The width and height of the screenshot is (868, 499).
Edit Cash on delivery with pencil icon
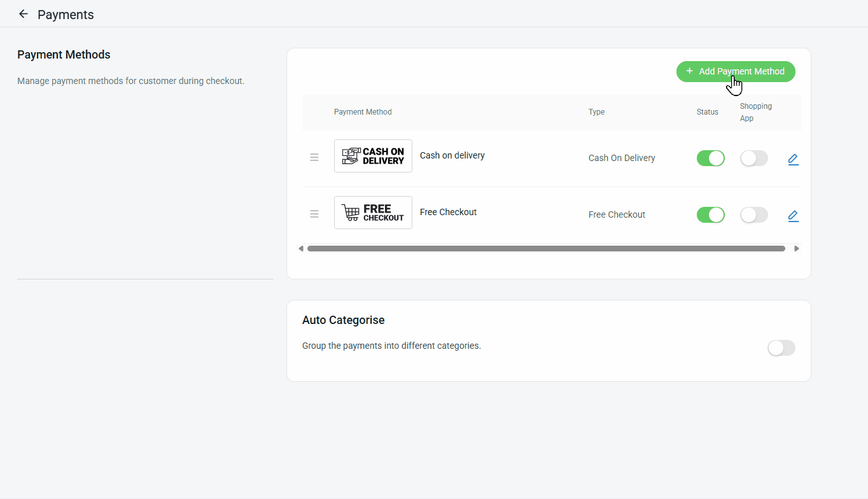tap(793, 159)
